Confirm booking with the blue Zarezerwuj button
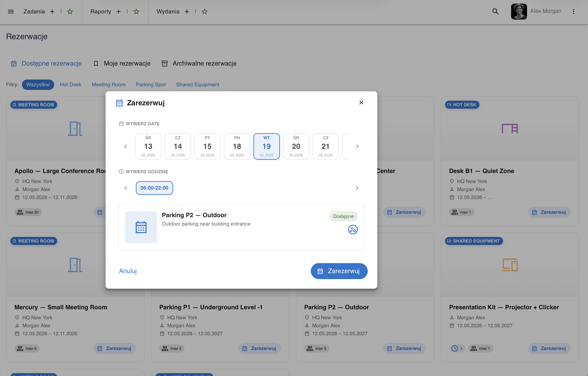The image size is (588, 376). point(339,271)
